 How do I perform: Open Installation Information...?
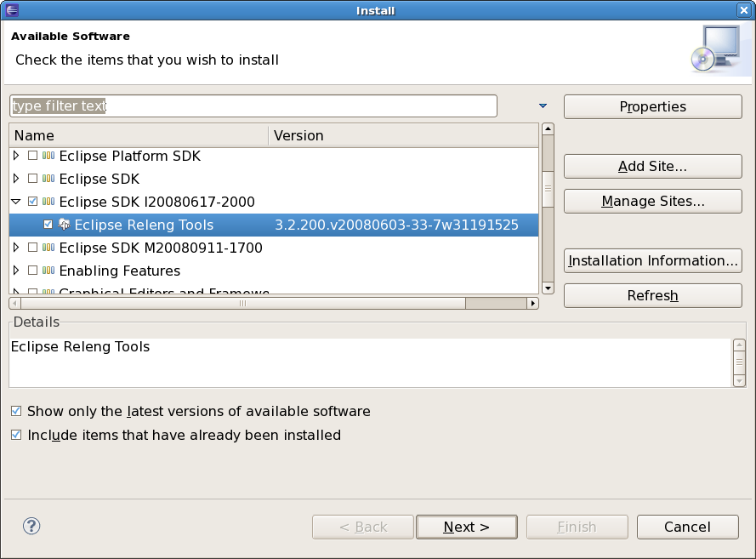tap(653, 261)
